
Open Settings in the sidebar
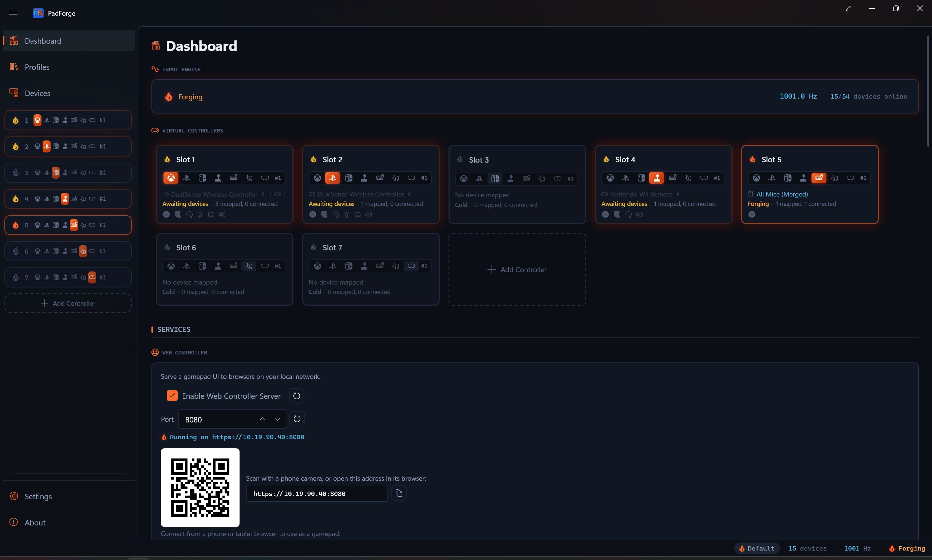click(69, 497)
